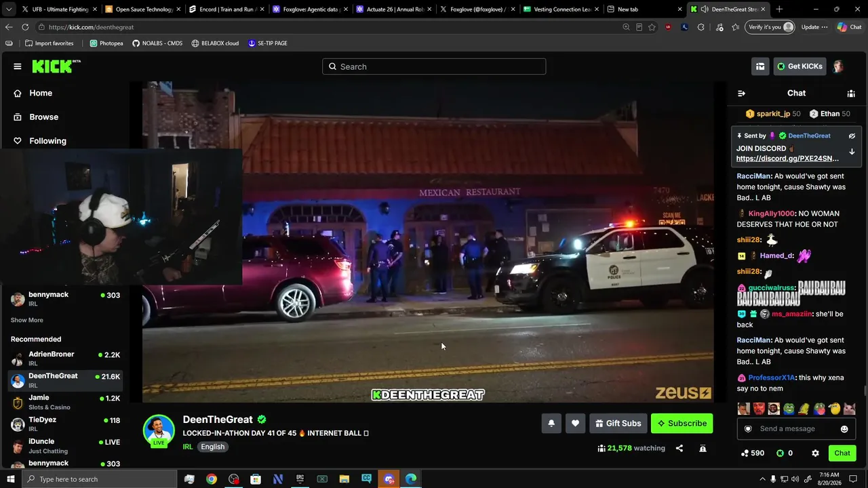The height and width of the screenshot is (488, 868).
Task: Click the Kick logo
Action: 56,66
